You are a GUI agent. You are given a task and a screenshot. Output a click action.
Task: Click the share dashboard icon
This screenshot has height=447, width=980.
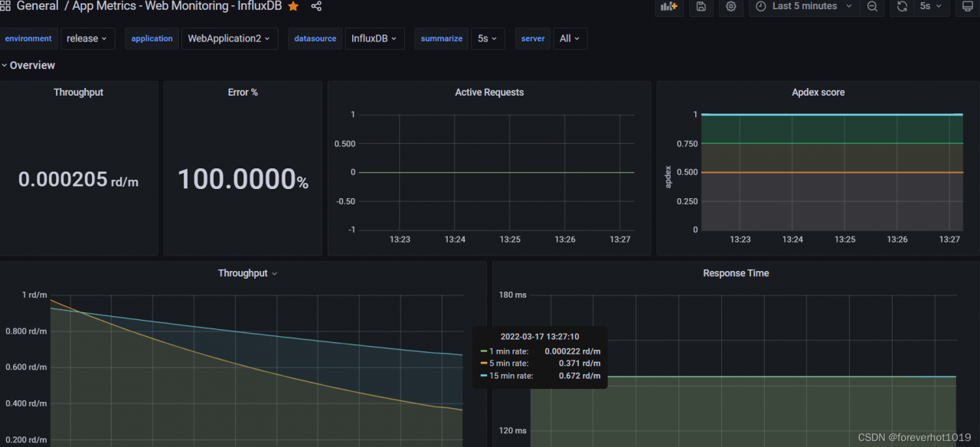[x=316, y=6]
